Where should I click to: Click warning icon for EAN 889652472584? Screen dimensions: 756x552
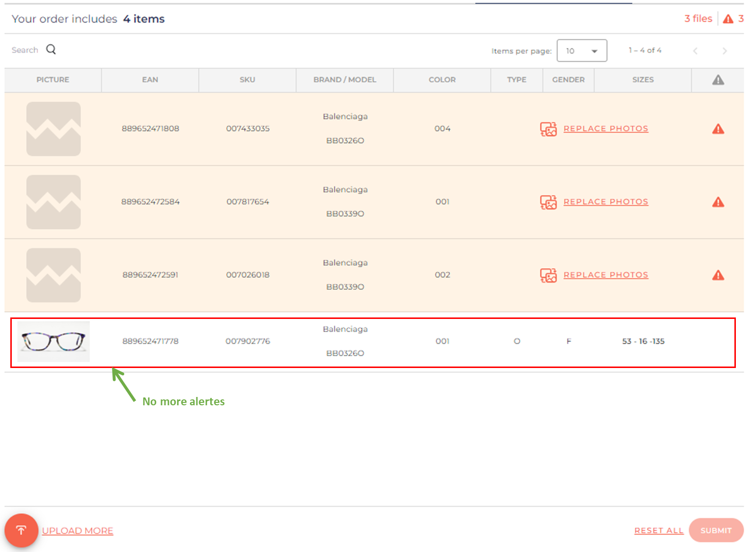tap(718, 202)
